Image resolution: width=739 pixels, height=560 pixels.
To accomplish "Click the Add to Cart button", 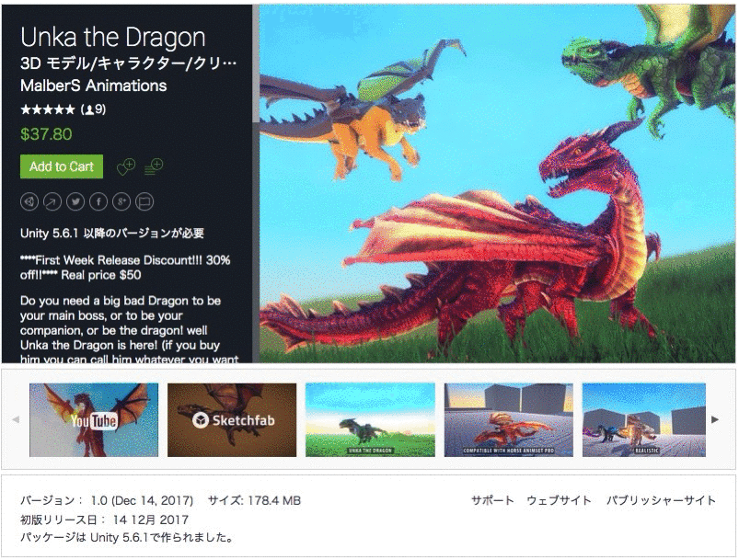I will tap(62, 166).
